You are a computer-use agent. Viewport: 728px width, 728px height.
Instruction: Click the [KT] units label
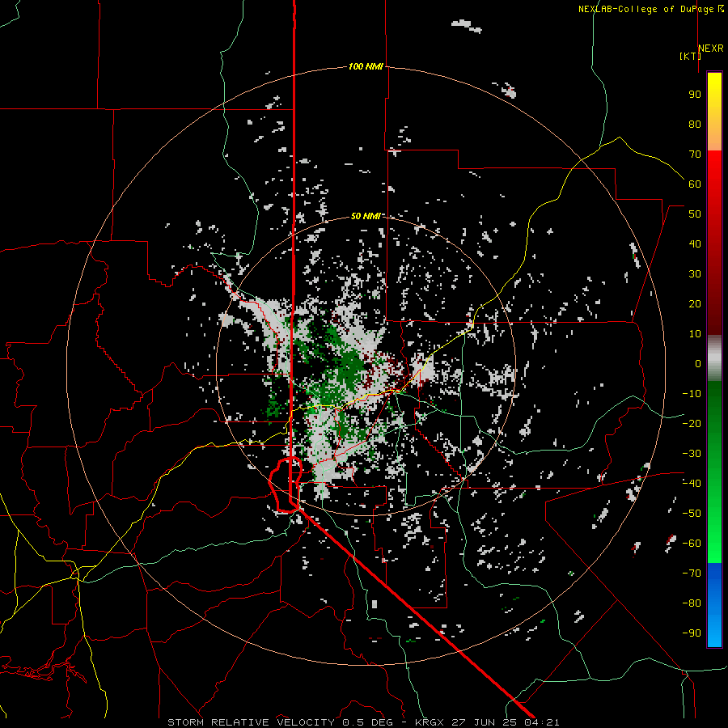[690, 56]
